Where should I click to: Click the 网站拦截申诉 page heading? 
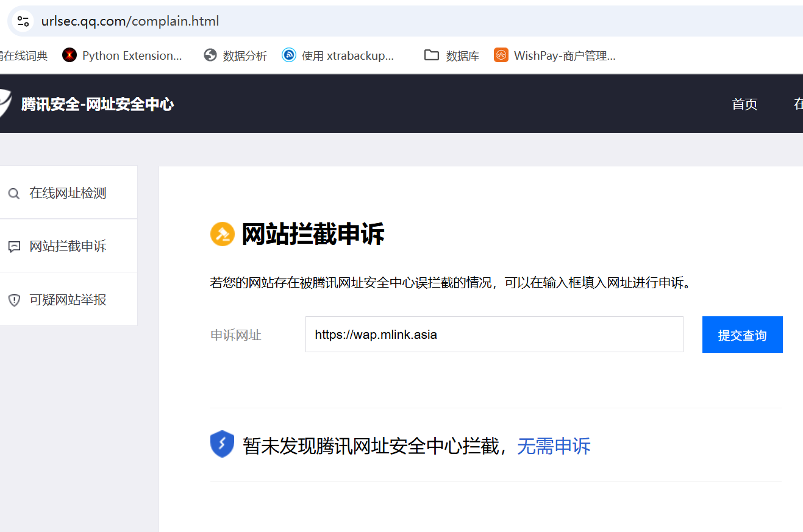point(313,234)
